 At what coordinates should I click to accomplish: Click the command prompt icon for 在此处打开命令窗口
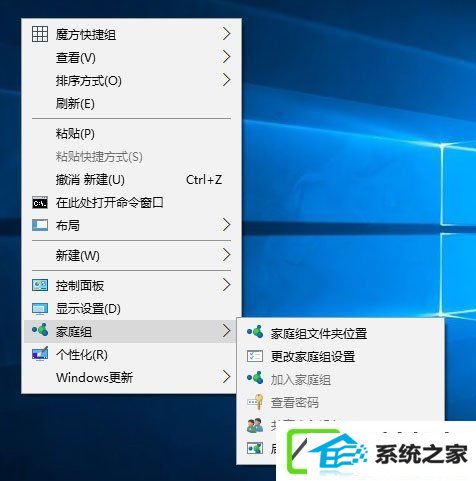pyautogui.click(x=40, y=203)
